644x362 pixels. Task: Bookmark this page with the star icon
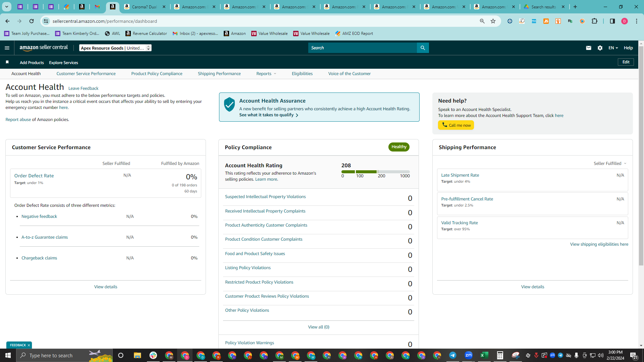click(x=493, y=21)
